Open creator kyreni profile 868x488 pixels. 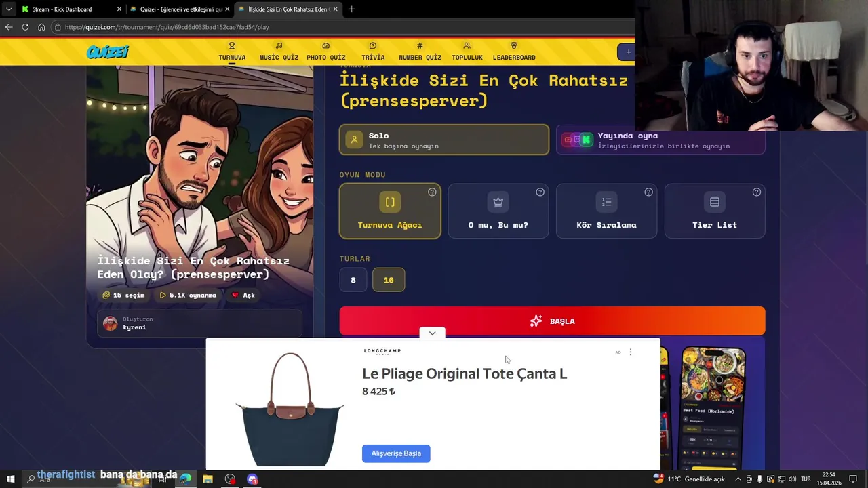[x=200, y=323]
